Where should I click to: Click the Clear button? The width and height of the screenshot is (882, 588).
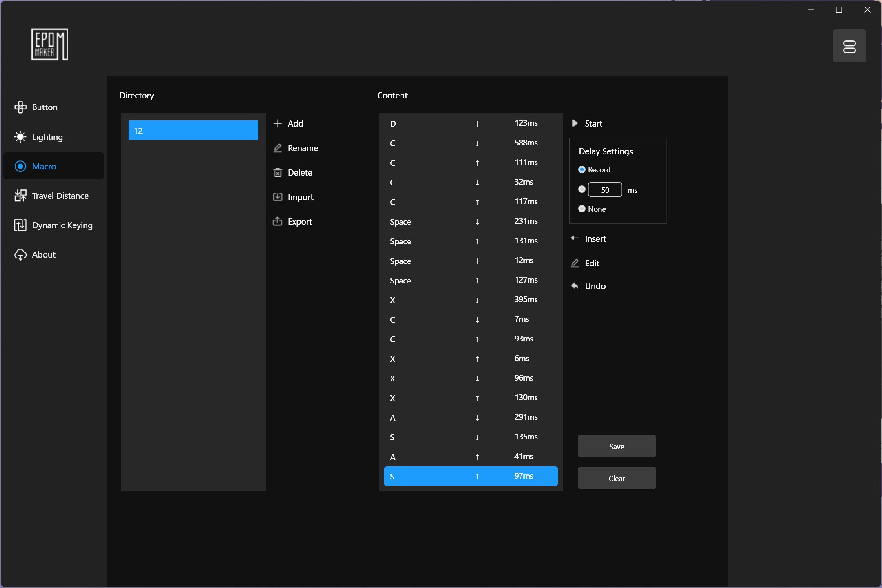coord(617,478)
